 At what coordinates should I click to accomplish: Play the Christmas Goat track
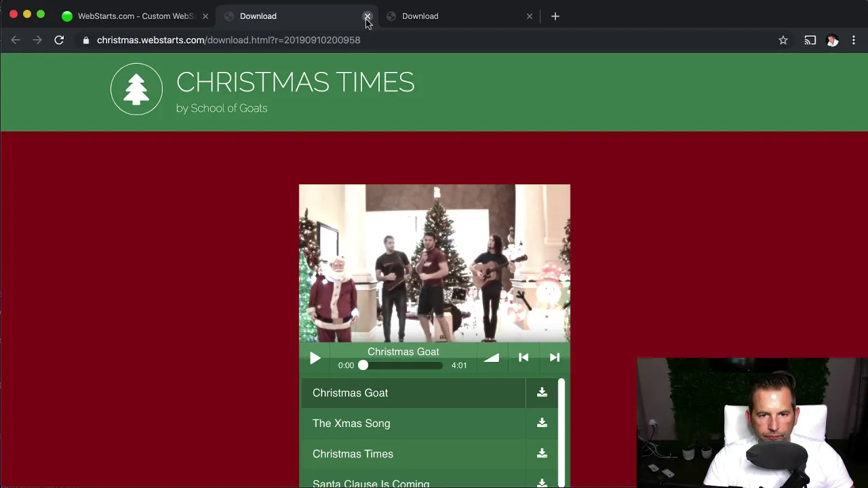click(x=315, y=359)
